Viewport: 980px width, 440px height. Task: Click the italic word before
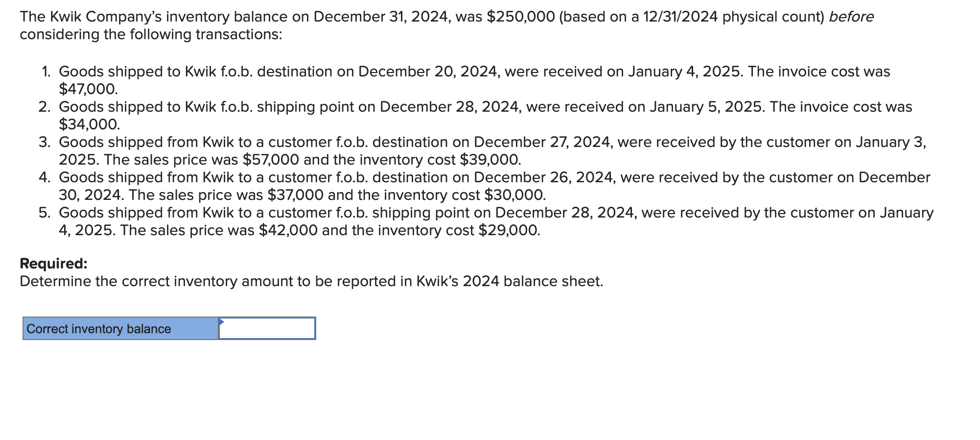(851, 17)
